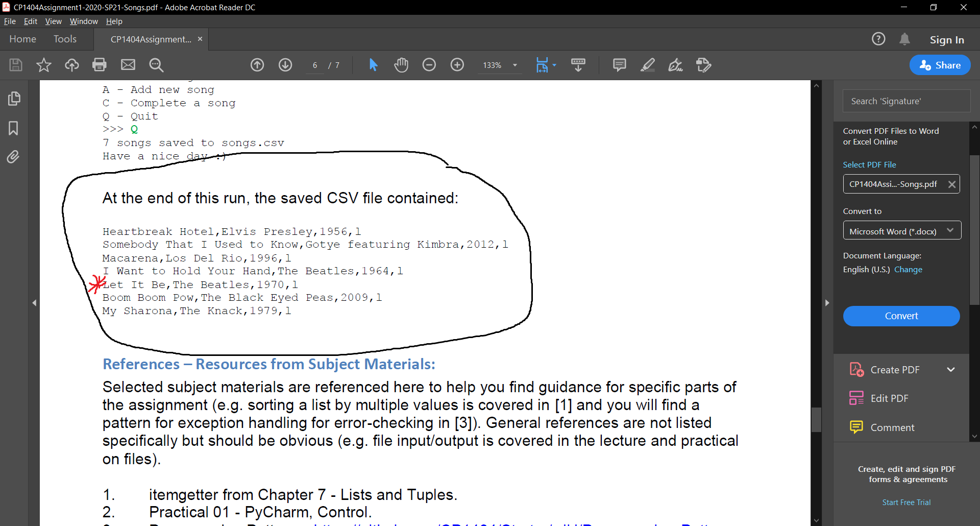Enter reading presentation mode
The width and height of the screenshot is (980, 526).
(578, 65)
